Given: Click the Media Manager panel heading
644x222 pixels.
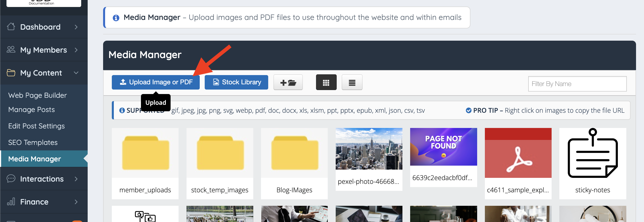Looking at the screenshot, I should pyautogui.click(x=145, y=55).
